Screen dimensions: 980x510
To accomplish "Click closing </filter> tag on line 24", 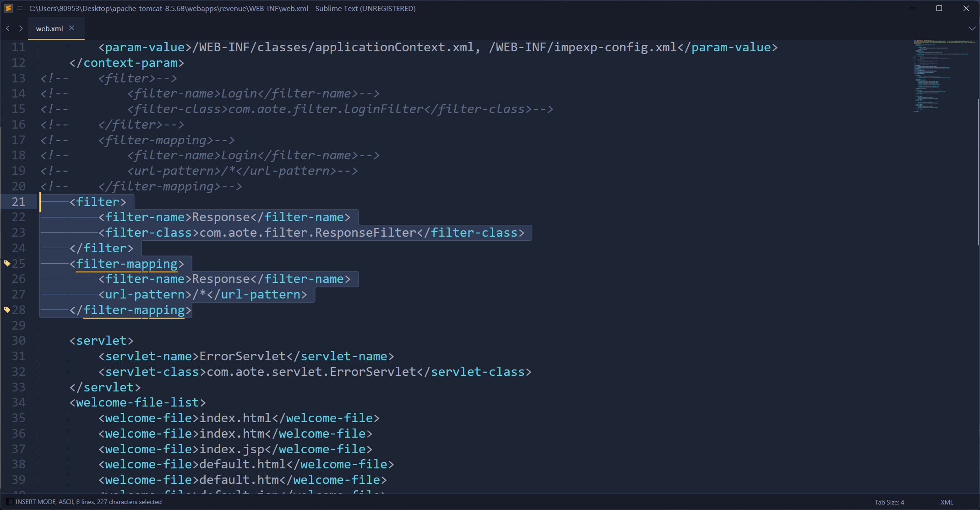I will click(101, 248).
